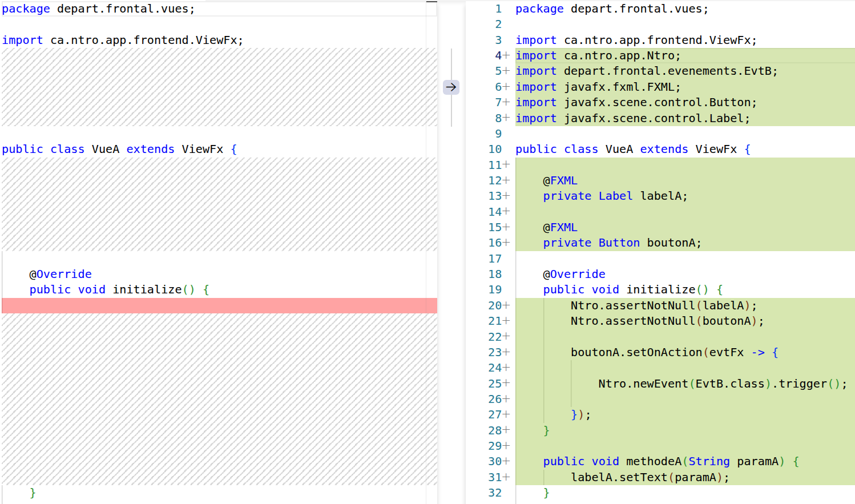Click the plus marker on line 16
Viewport: 855px width, 504px height.
click(506, 243)
